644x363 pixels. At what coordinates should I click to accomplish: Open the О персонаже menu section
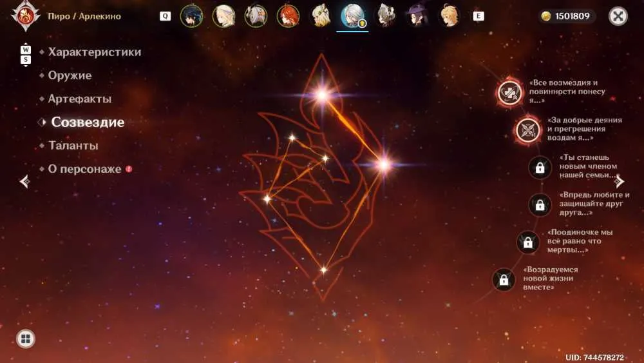tap(84, 169)
